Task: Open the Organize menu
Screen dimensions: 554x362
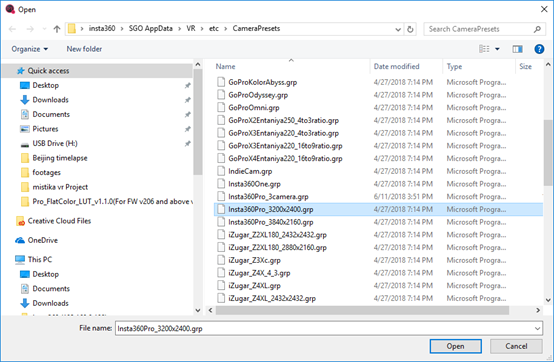Action: (x=30, y=49)
